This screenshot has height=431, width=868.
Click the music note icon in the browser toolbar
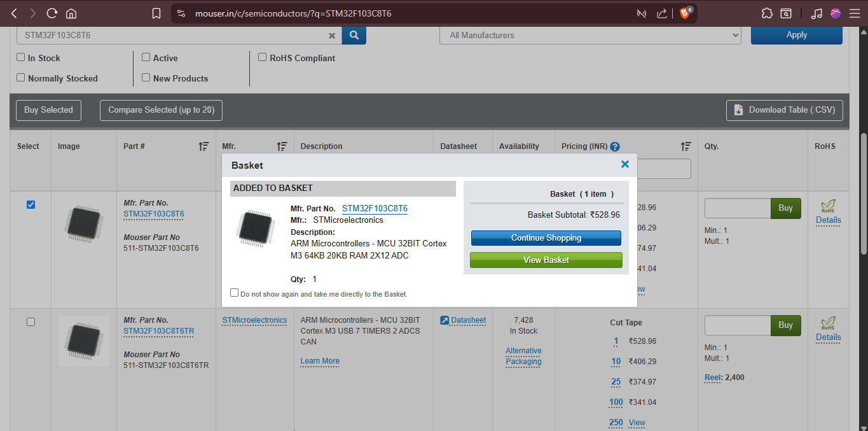pyautogui.click(x=816, y=13)
